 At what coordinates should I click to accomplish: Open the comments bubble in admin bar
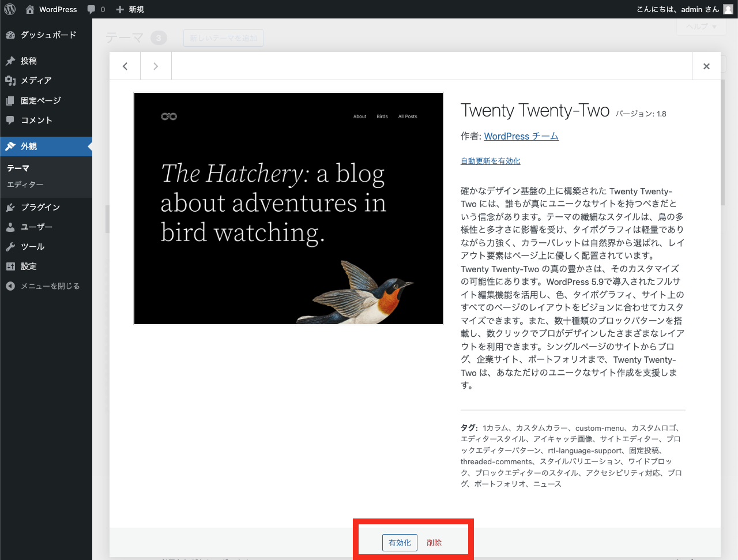[96, 9]
